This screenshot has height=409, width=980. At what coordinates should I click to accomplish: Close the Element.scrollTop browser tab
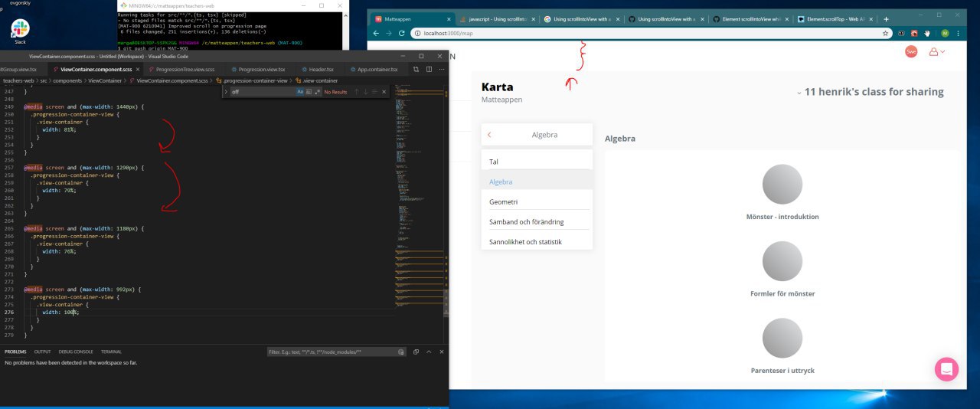871,18
